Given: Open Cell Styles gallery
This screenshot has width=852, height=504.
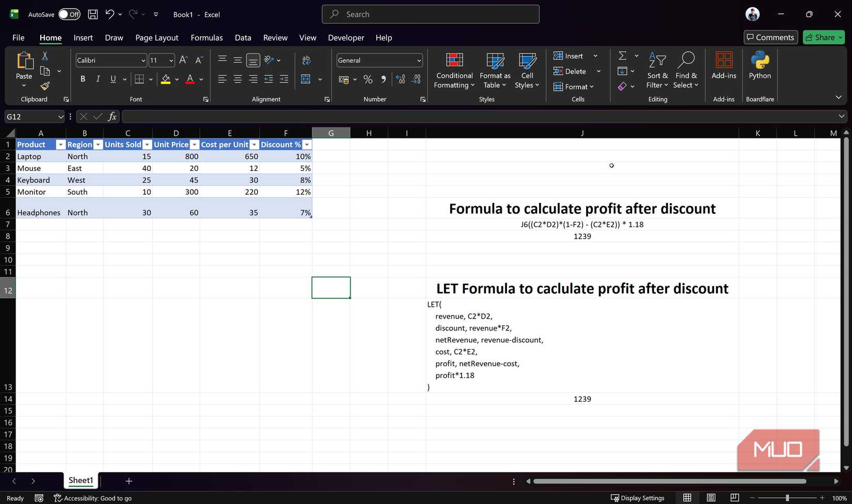Looking at the screenshot, I should pyautogui.click(x=526, y=71).
